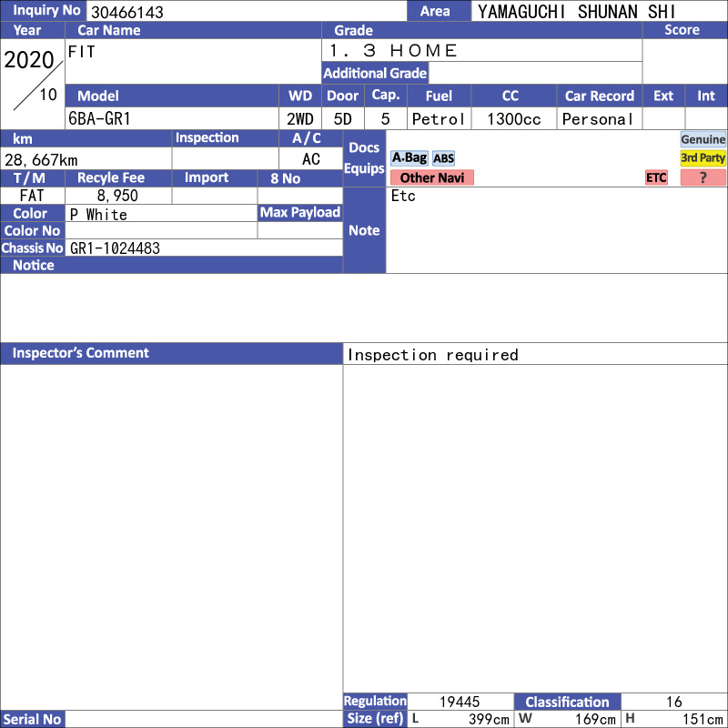Click the Serial No label
This screenshot has width=728, height=728.
pyautogui.click(x=33, y=719)
